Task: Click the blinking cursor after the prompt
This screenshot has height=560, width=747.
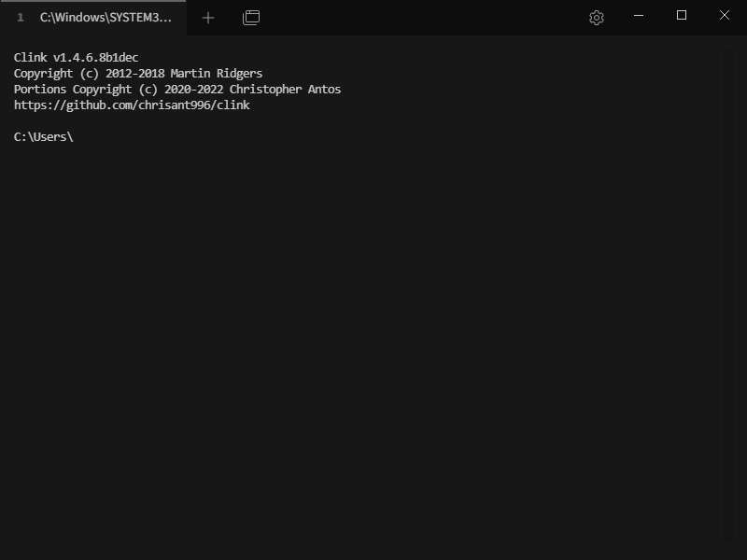Action: [x=79, y=136]
